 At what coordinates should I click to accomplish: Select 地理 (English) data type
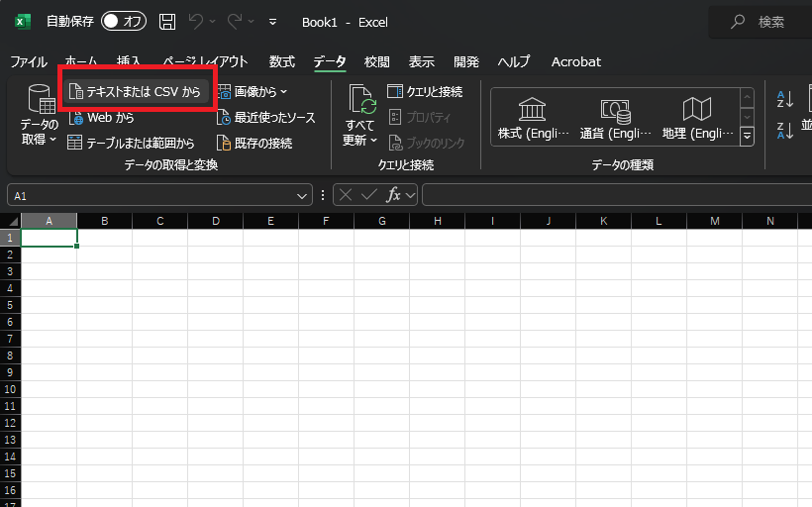tap(697, 118)
